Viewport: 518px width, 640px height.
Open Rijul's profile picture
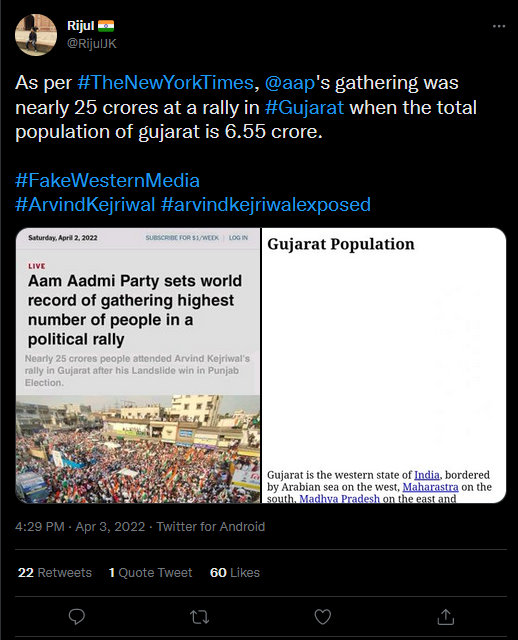point(36,35)
